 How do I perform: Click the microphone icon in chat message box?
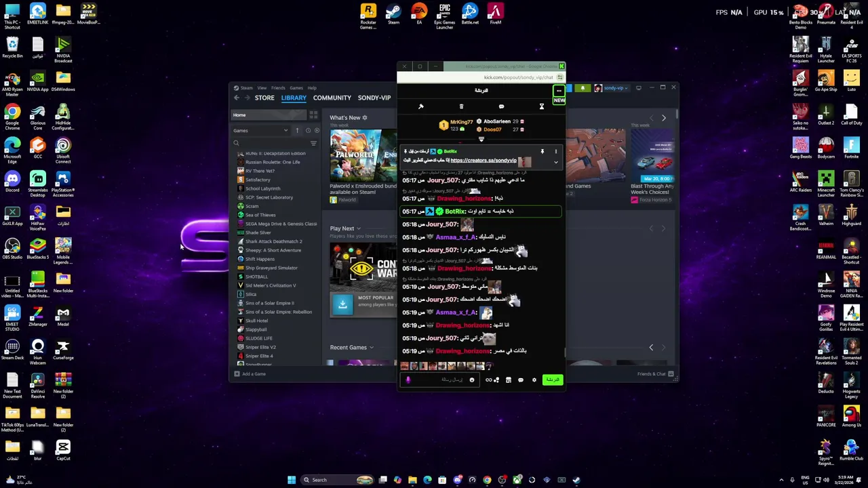(x=408, y=380)
